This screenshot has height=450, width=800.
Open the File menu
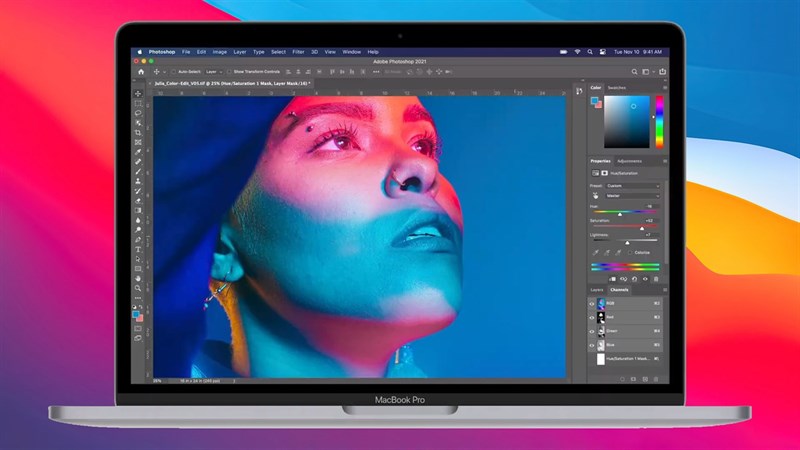pyautogui.click(x=186, y=52)
